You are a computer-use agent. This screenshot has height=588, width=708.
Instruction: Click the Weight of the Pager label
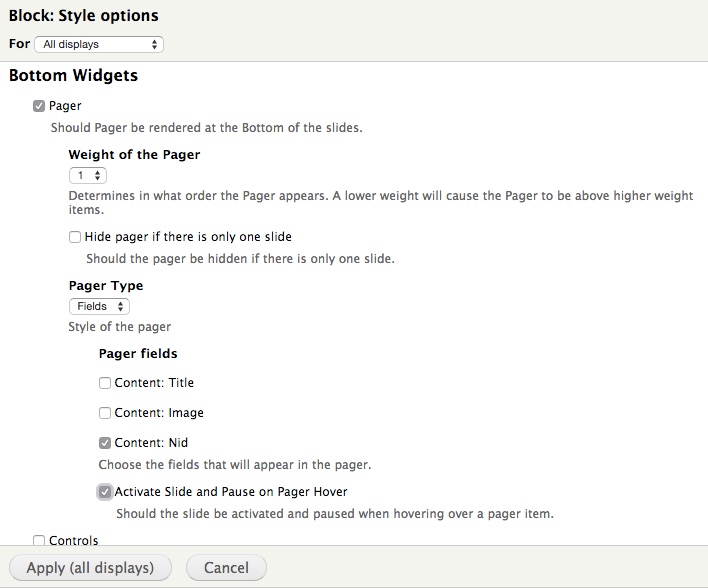134,155
